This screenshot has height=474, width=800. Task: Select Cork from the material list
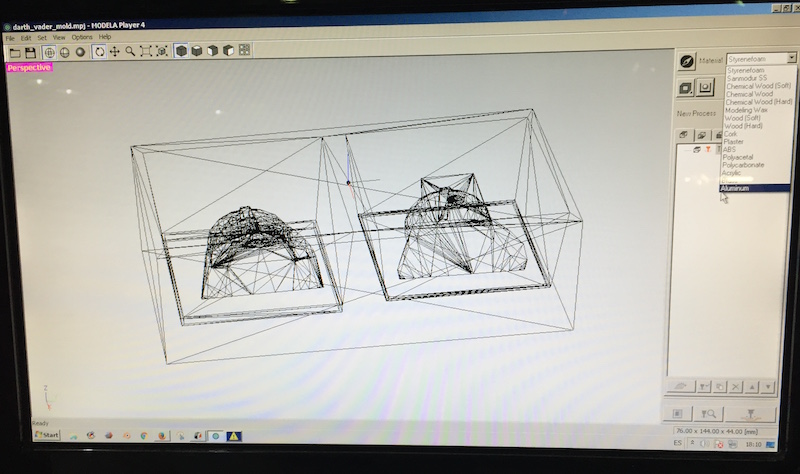730,134
